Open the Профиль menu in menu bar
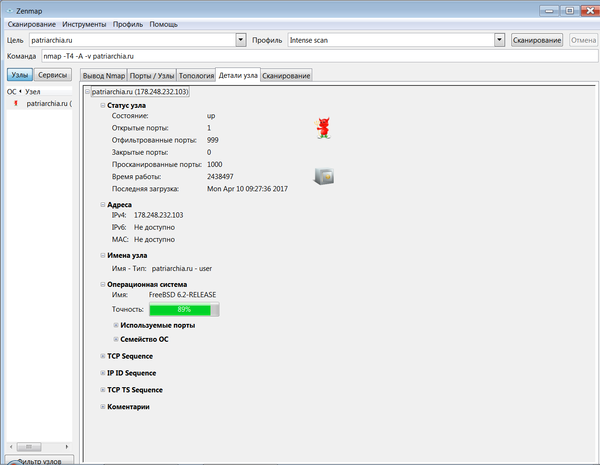Viewport: 600px width, 465px height. 128,24
